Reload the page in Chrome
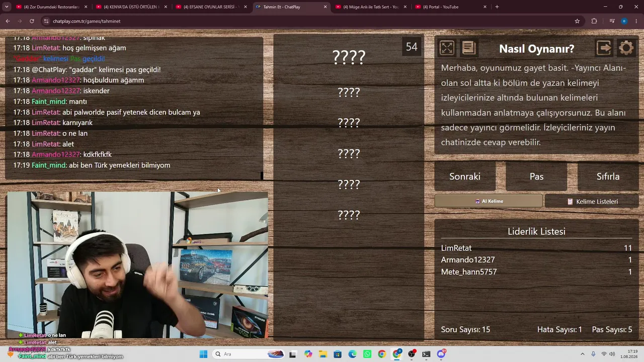The image size is (644, 362). pos(32,21)
